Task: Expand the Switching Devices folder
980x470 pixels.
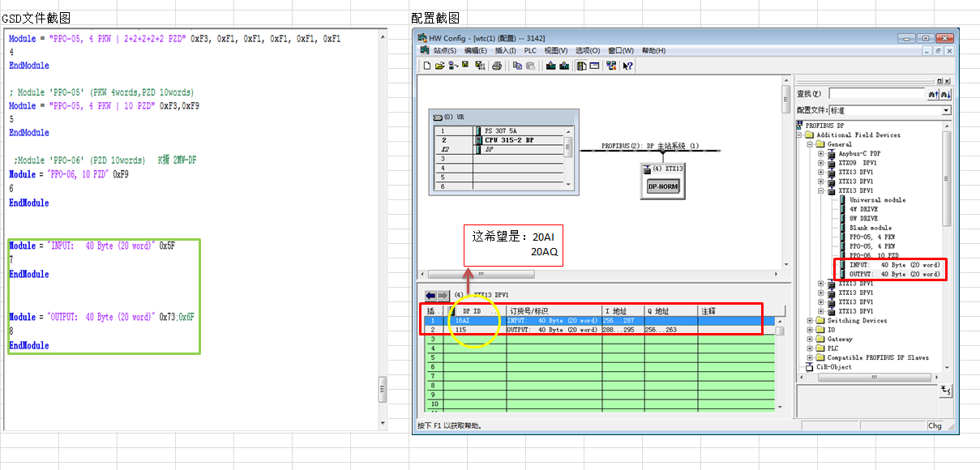Action: (x=809, y=320)
